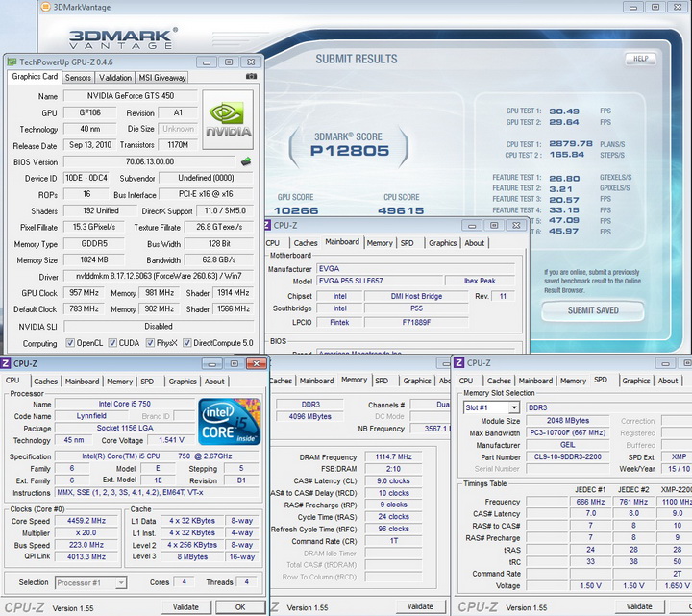Click the 3DMarkVantage title bar icon
Viewport: 692px width, 616px height.
click(x=45, y=7)
